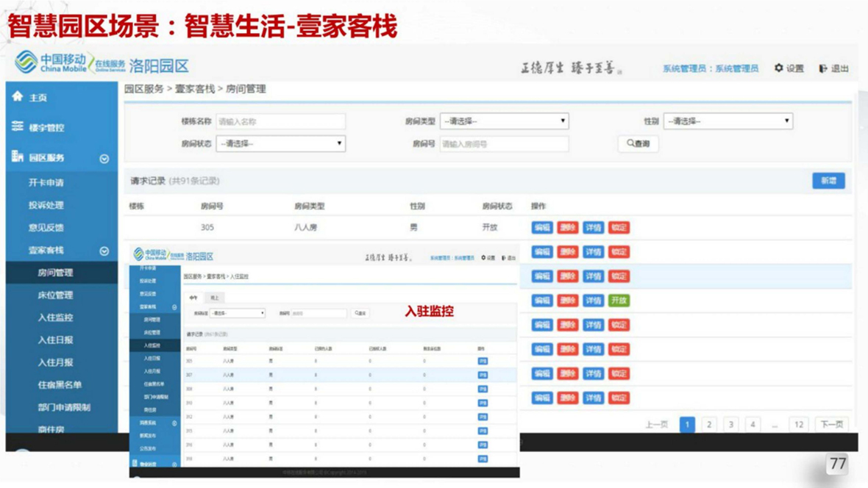This screenshot has width=868, height=488.
Task: Open the 性别 dropdown
Action: click(728, 121)
